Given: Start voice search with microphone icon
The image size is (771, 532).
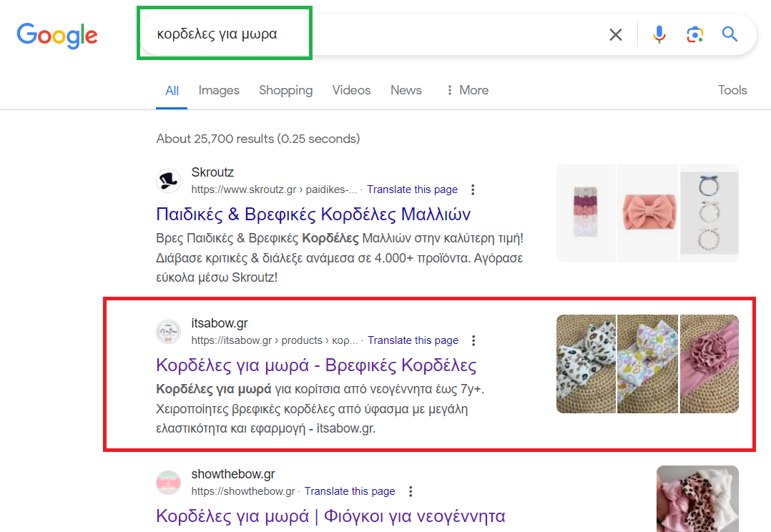Looking at the screenshot, I should [x=659, y=34].
